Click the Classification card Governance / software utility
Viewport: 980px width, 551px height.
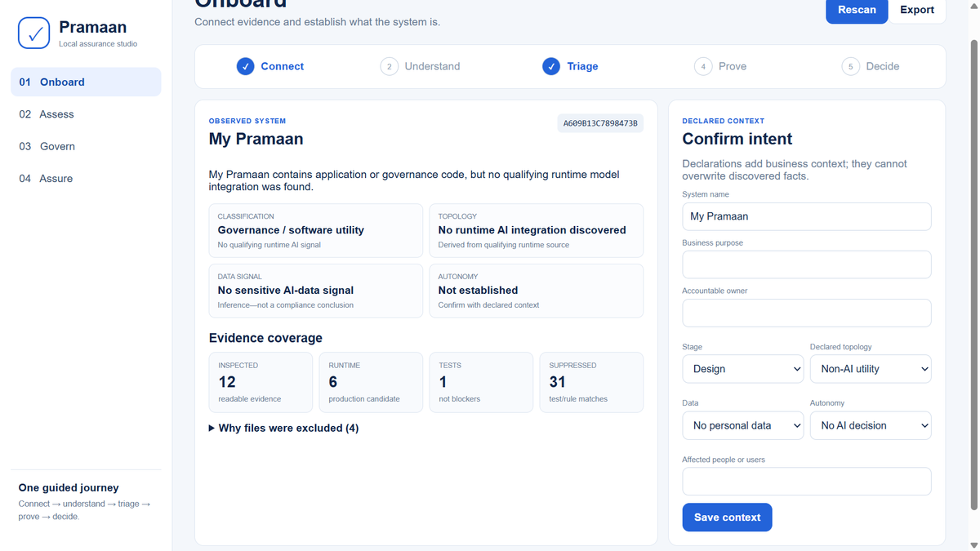[316, 231]
